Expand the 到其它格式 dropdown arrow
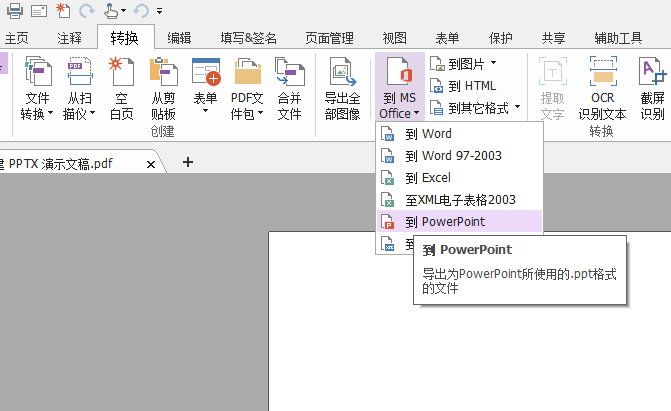The image size is (671, 411). (x=517, y=107)
